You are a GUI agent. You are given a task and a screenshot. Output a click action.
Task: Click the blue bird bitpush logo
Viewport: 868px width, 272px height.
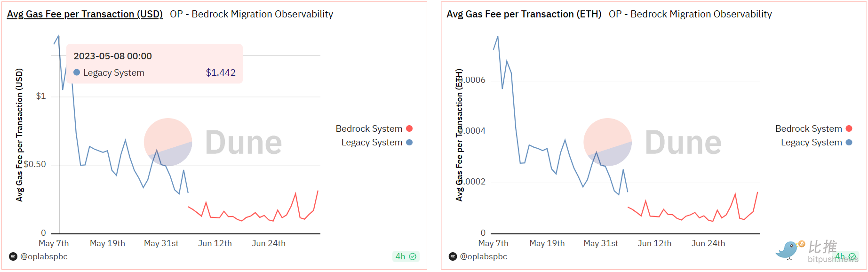pyautogui.click(x=788, y=249)
